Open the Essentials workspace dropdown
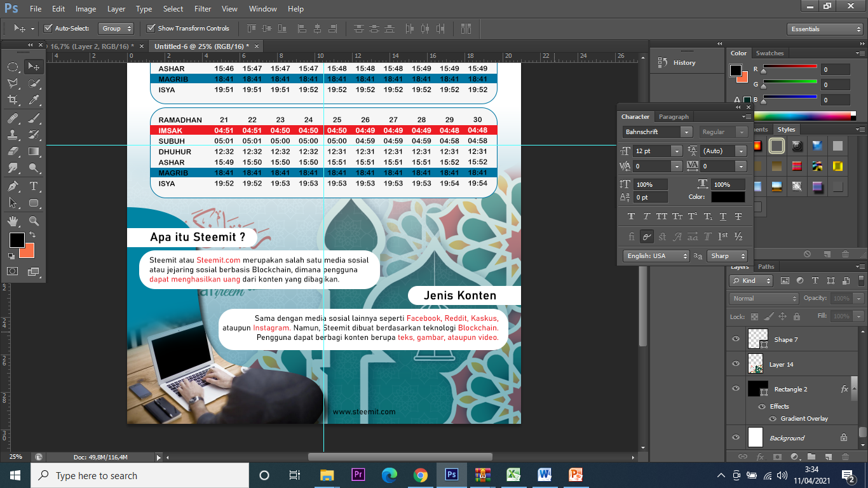Viewport: 868px width, 488px height. [824, 29]
